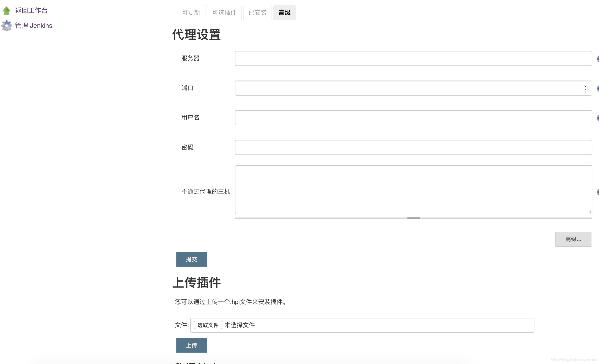Viewport: 599px width, 364px height.
Task: Click inside the 服务器 input field
Action: coord(413,58)
